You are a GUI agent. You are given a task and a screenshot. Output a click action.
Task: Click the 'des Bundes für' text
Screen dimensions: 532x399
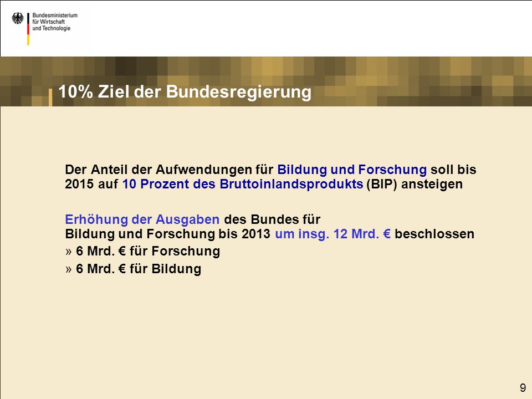pos(272,219)
